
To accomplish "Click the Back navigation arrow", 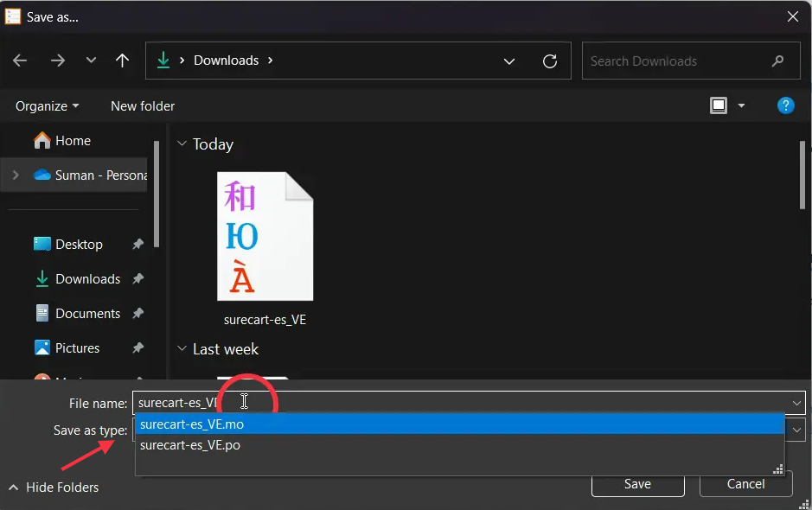I will pos(20,61).
